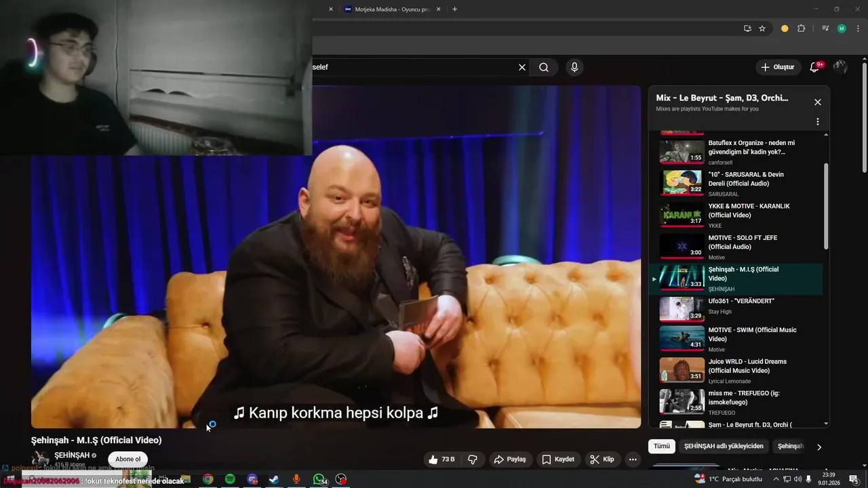This screenshot has width=868, height=488.
Task: Play Batuflex x Organize playlist item
Action: click(x=736, y=152)
